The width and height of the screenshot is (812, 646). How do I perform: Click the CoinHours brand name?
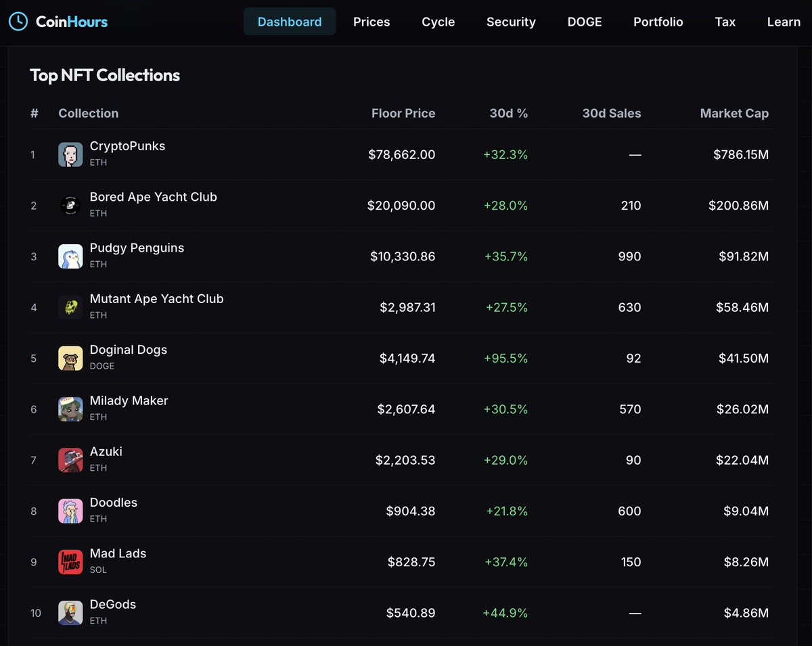pos(72,22)
